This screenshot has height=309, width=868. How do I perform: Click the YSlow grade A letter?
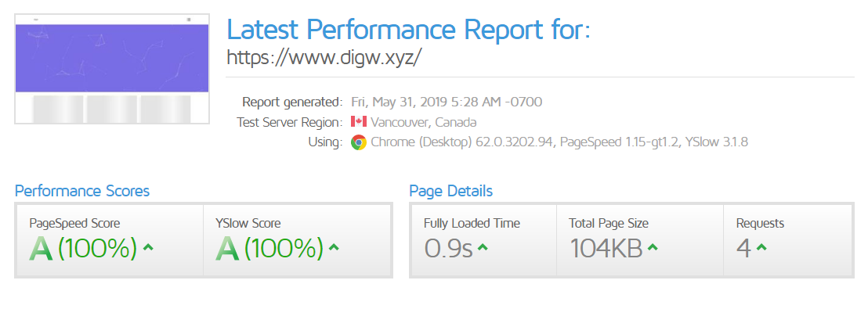click(x=227, y=248)
